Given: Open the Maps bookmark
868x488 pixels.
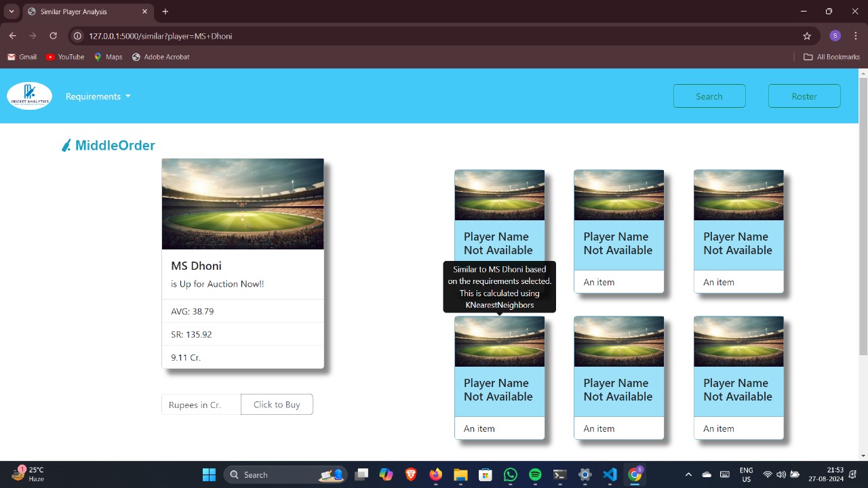Looking at the screenshot, I should coord(108,57).
